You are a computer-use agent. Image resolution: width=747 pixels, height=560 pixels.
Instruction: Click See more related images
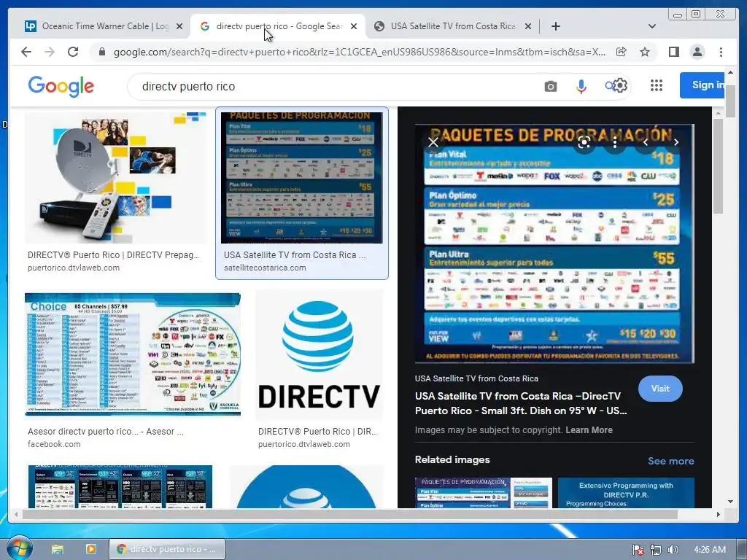671,461
